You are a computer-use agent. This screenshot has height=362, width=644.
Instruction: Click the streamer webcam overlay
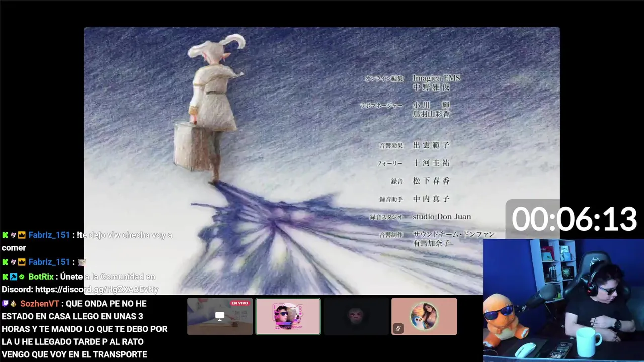[563, 300]
